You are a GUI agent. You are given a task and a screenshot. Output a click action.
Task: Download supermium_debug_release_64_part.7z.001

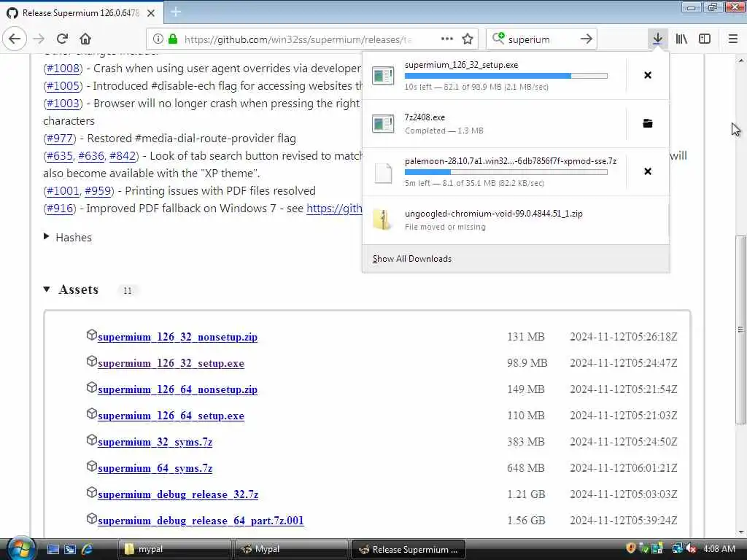(201, 521)
